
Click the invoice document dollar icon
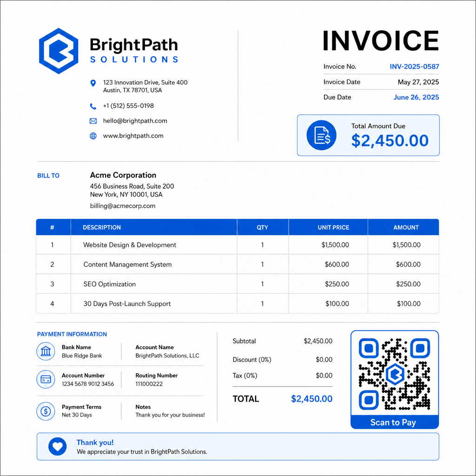coord(322,135)
